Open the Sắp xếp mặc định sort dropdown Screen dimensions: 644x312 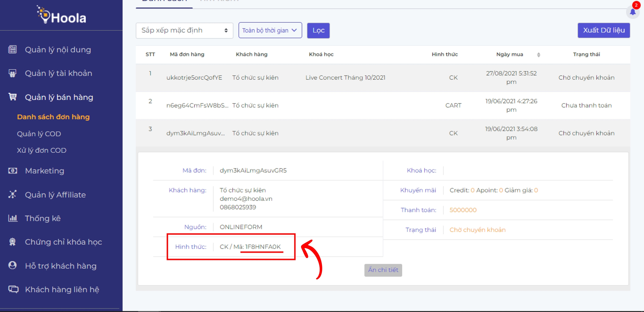tap(184, 30)
